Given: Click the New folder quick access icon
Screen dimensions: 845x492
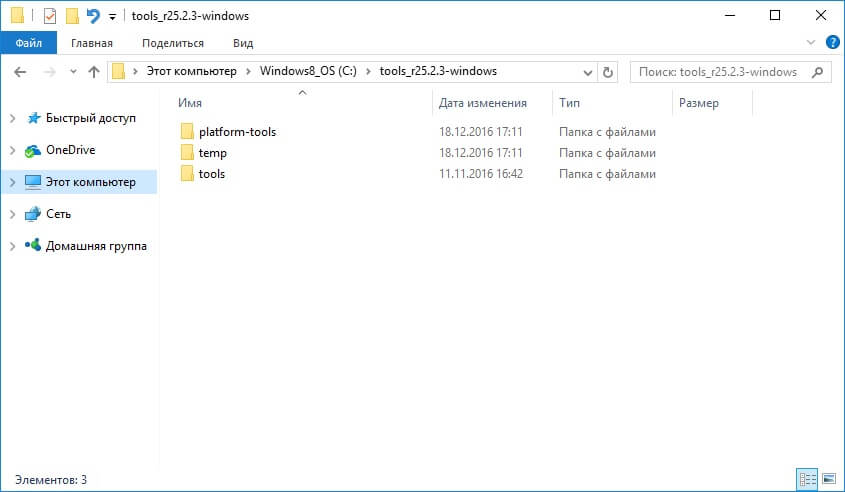Looking at the screenshot, I should (72, 16).
